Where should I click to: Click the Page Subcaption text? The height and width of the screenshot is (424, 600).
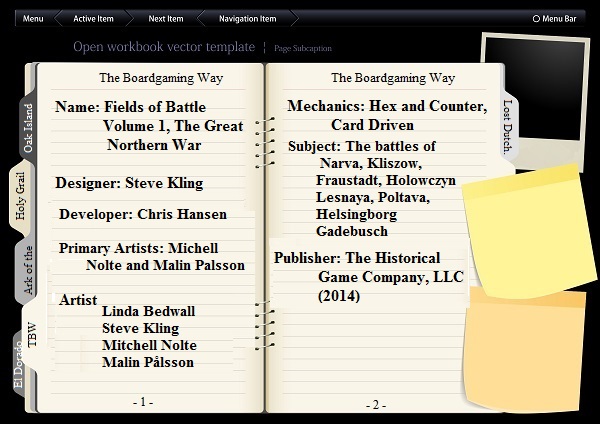point(303,48)
